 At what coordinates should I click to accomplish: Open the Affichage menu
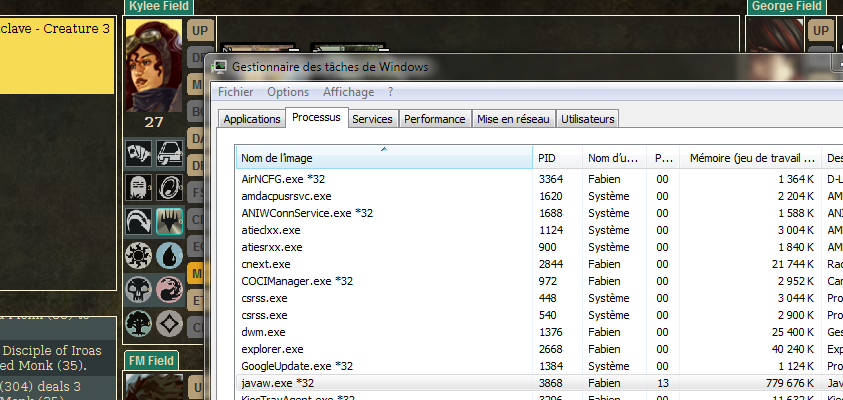click(x=348, y=92)
